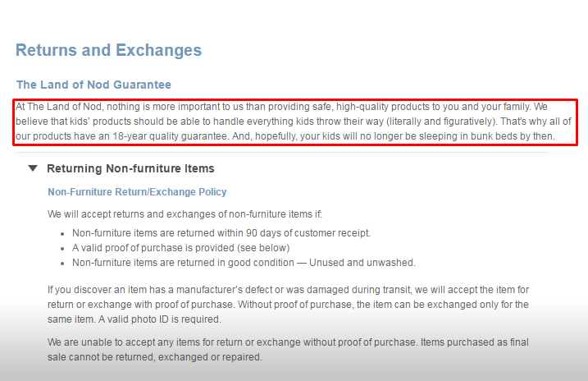Screen dimensions: 588x381
Task: Click the Returning Non-furniture Items section header
Action: click(x=130, y=168)
